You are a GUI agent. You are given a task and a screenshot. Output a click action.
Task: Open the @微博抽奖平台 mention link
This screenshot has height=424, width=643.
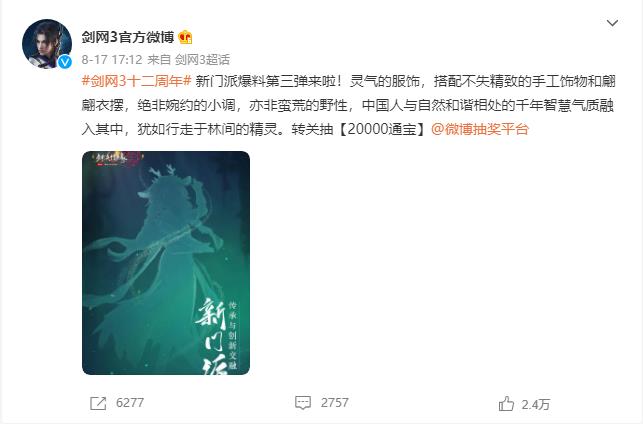[480, 129]
